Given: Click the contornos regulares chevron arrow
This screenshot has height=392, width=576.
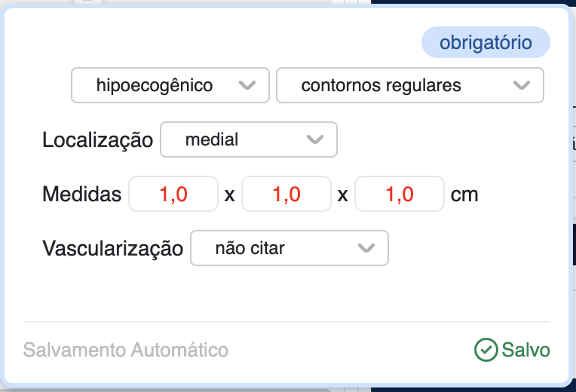Looking at the screenshot, I should 522,85.
